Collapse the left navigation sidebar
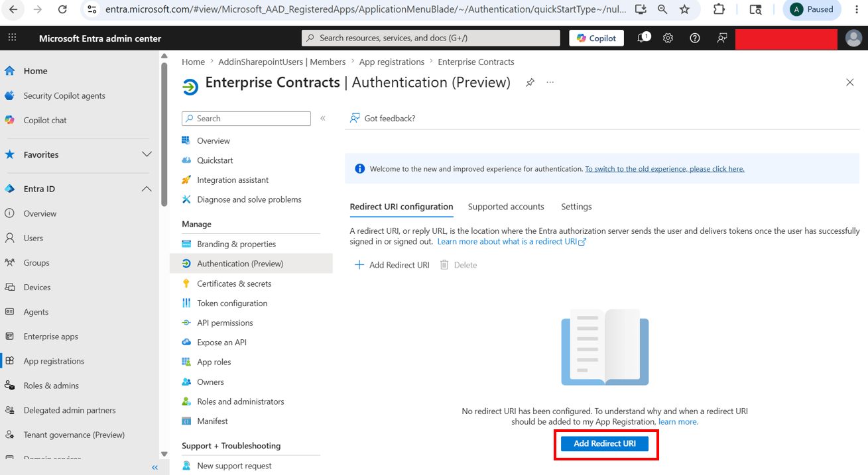This screenshot has width=868, height=475. coord(155,468)
